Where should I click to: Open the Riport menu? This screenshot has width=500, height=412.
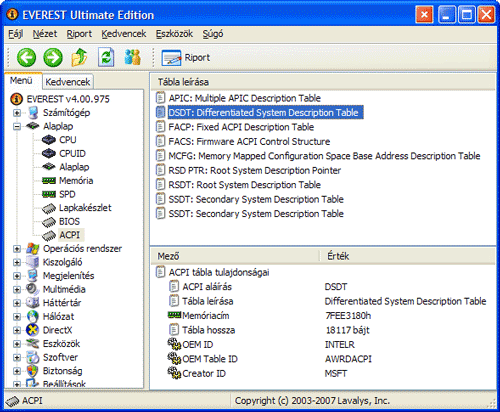point(79,34)
